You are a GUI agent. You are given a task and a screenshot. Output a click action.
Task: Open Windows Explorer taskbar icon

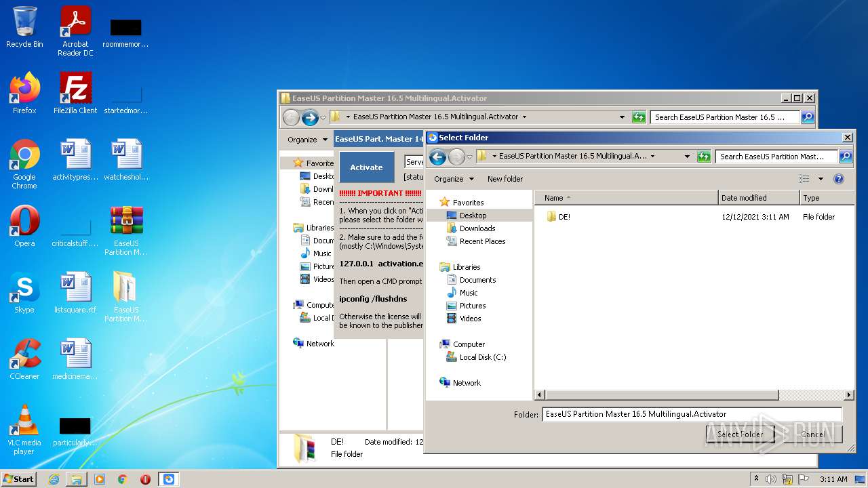[77, 479]
